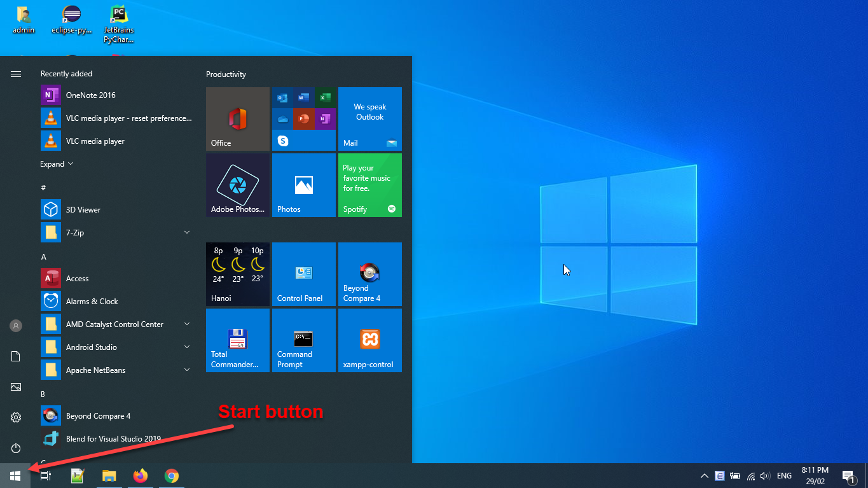
Task: Open the Control Panel tile
Action: coord(304,274)
